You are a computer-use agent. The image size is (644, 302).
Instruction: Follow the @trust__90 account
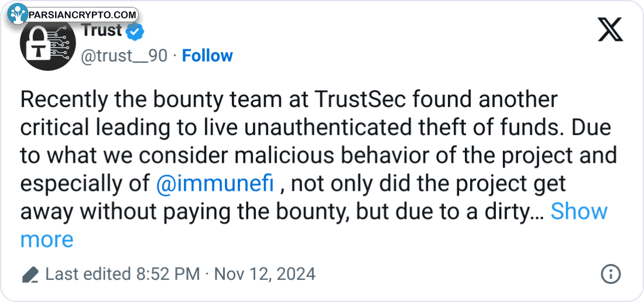coord(207,56)
